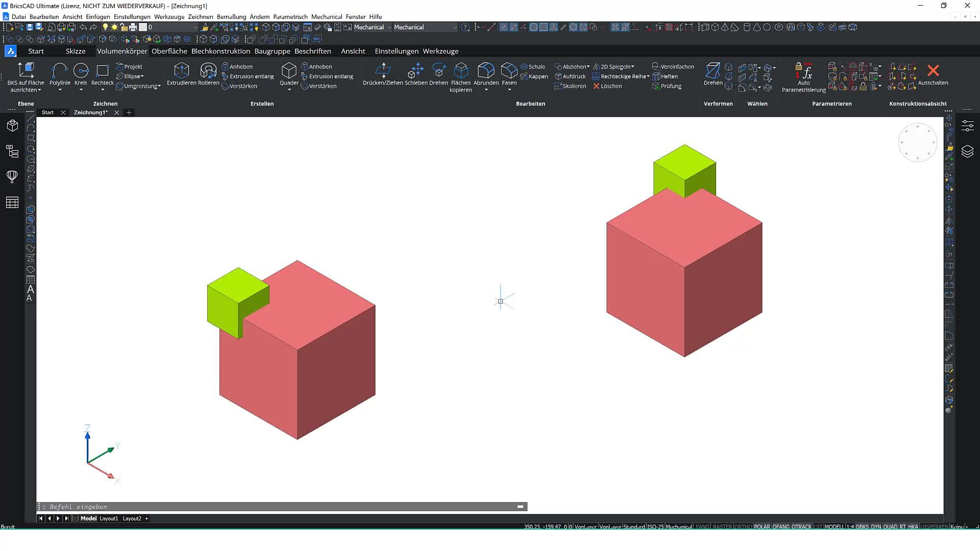The width and height of the screenshot is (980, 551).
Task: Open the table panel in left sidebar
Action: pyautogui.click(x=12, y=202)
